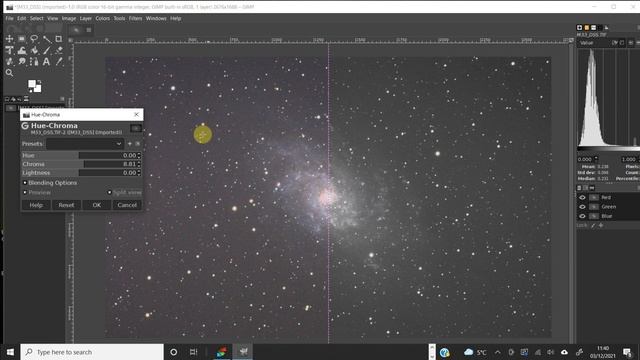Select the Fuzzy Select wand tool
This screenshot has width=640, height=360.
[47, 39]
